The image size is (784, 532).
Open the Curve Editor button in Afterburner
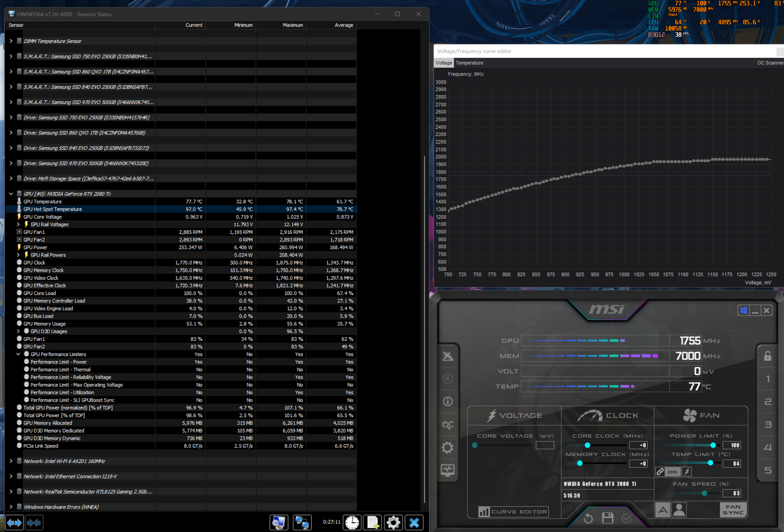point(513,512)
